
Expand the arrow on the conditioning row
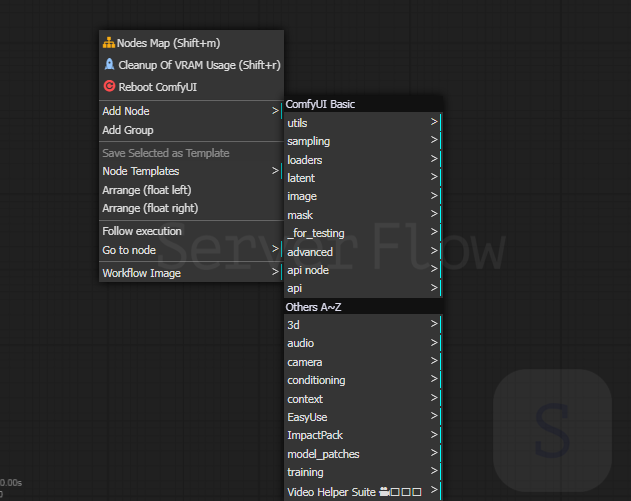click(434, 379)
